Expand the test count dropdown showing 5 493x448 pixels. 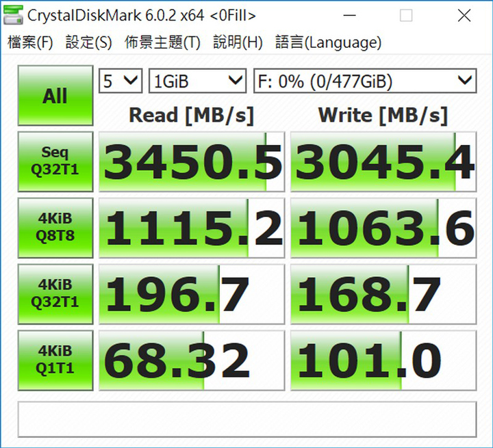click(x=121, y=81)
